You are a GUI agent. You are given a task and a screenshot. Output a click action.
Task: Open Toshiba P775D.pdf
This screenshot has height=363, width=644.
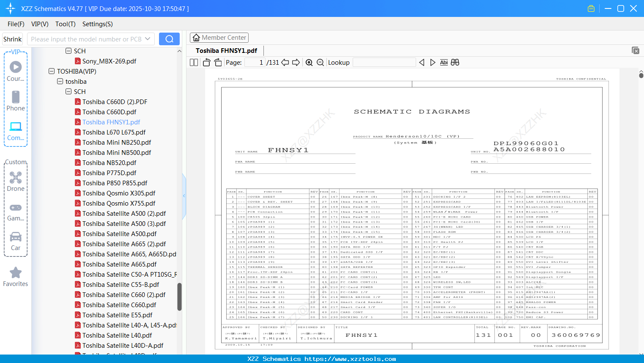click(110, 173)
